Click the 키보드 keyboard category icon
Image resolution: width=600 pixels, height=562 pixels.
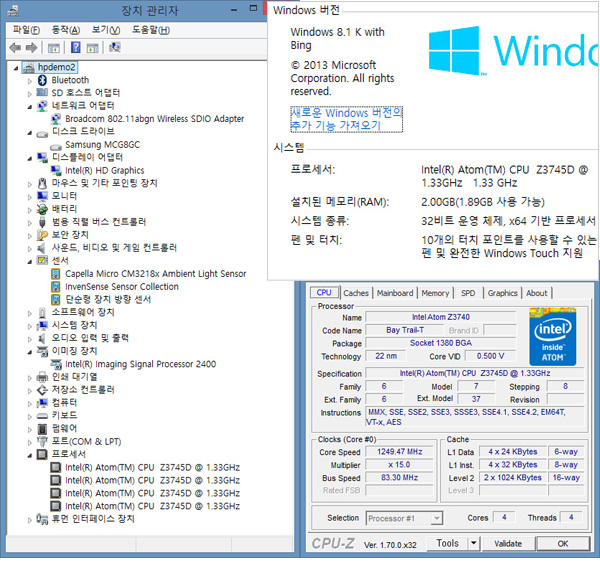(42, 416)
